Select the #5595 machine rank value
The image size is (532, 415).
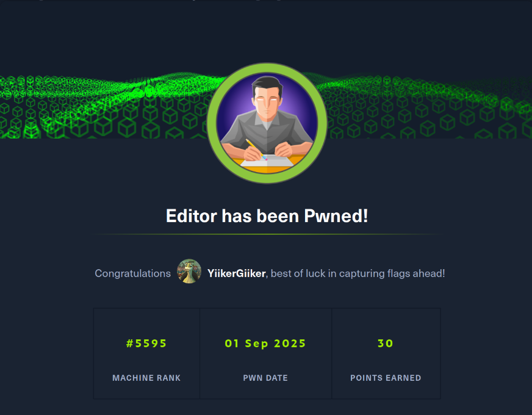[146, 344]
